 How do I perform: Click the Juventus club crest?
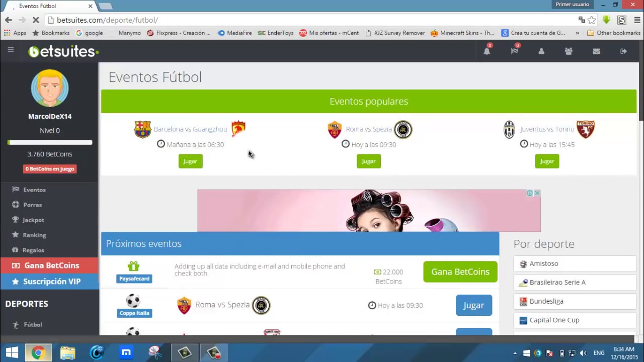(x=509, y=130)
